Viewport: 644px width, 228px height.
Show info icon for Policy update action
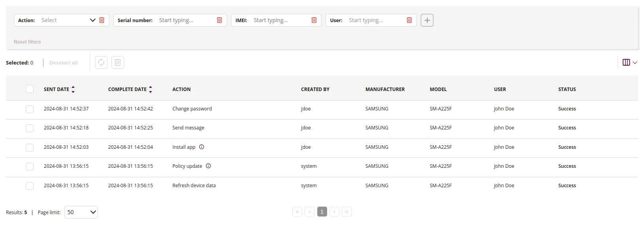(x=209, y=166)
